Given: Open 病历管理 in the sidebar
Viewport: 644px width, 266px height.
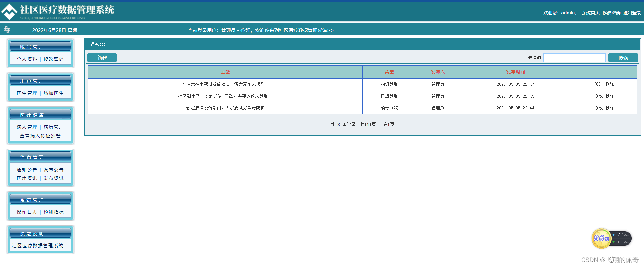Looking at the screenshot, I should point(53,127).
